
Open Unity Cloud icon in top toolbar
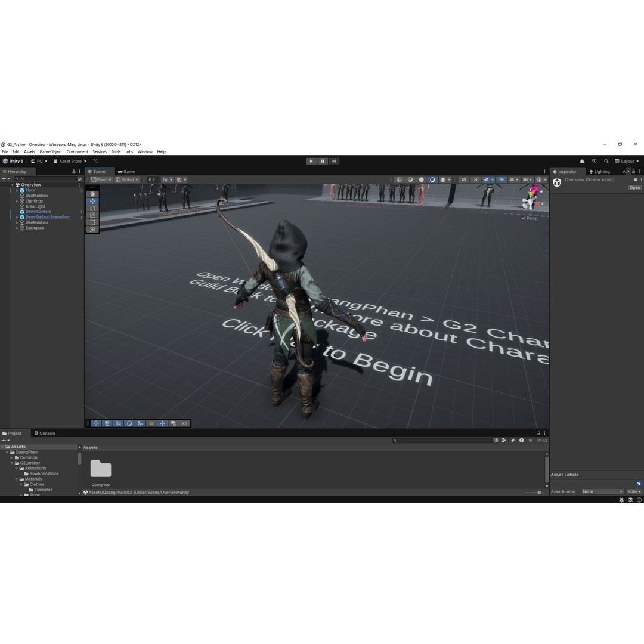[582, 162]
